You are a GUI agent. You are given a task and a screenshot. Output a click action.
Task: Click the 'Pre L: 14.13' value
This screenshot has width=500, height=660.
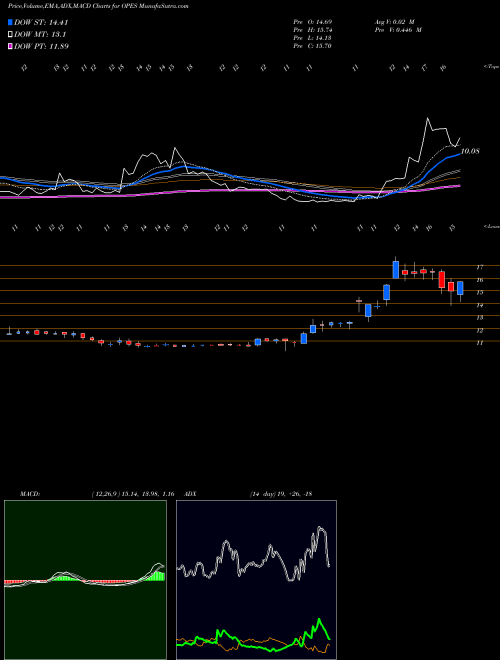[x=312, y=38]
